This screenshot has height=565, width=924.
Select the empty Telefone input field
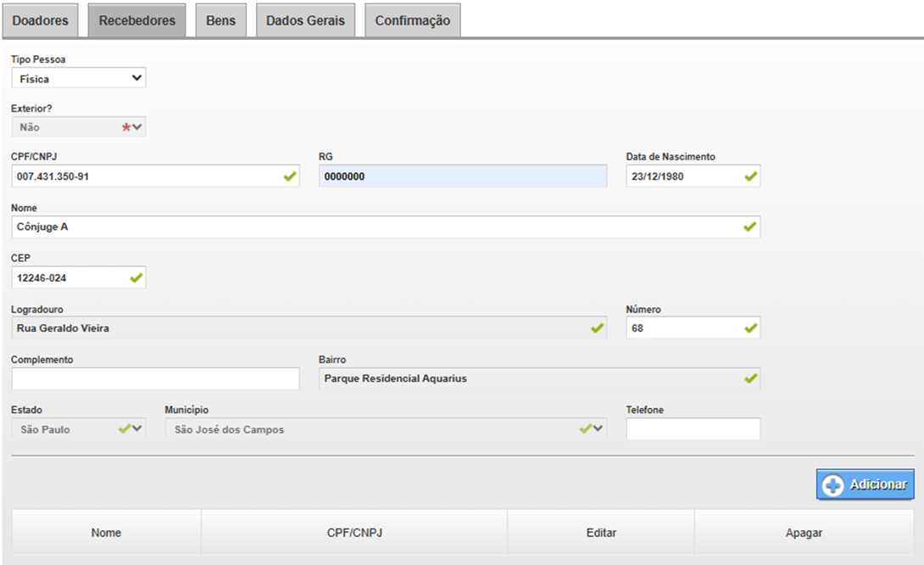[x=693, y=429]
